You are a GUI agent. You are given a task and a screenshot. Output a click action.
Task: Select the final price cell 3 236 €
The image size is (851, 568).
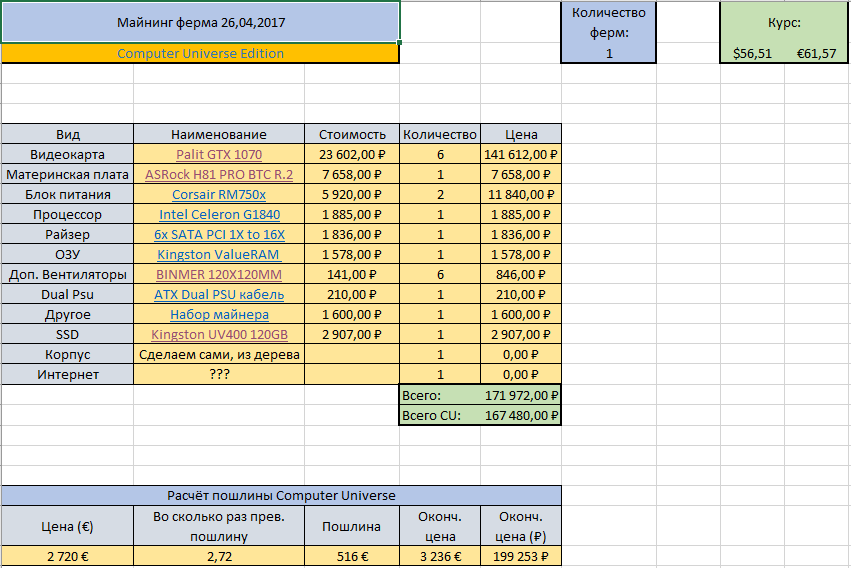pos(440,557)
